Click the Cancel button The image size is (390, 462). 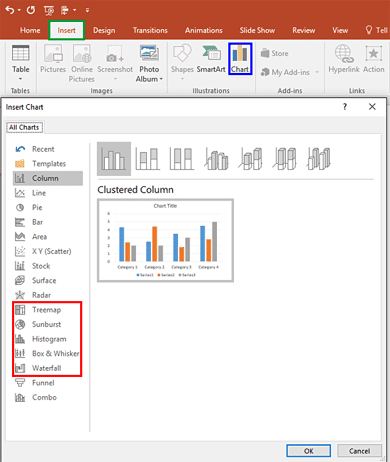359,451
